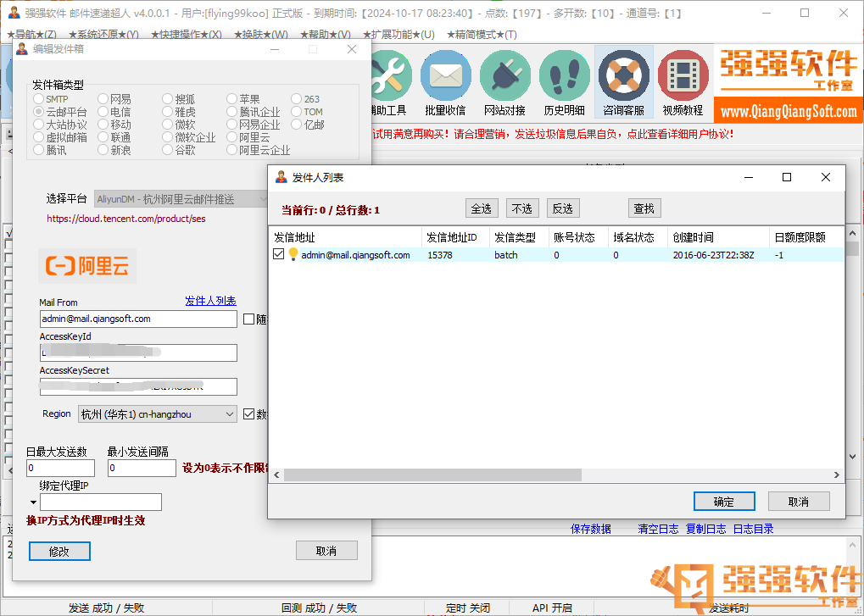This screenshot has width=864, height=616.
Task: Click the 复制日志 link
Action: 705,529
